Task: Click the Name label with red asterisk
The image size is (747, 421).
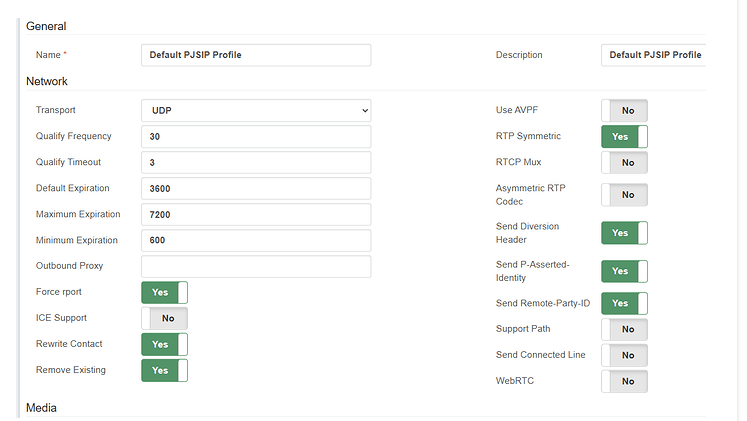Action: [51, 55]
